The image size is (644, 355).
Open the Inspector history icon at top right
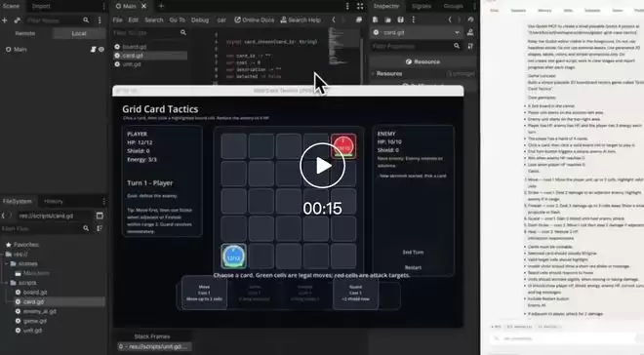pos(470,20)
